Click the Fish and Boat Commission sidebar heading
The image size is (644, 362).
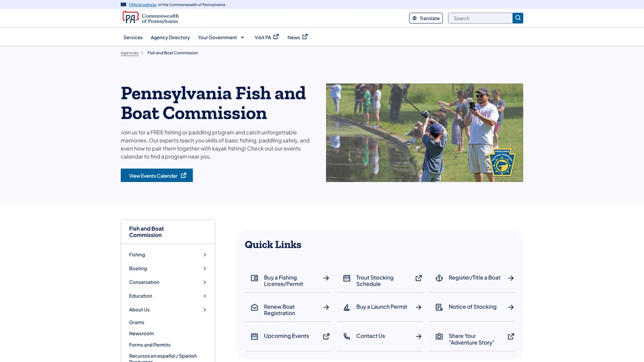tap(146, 232)
